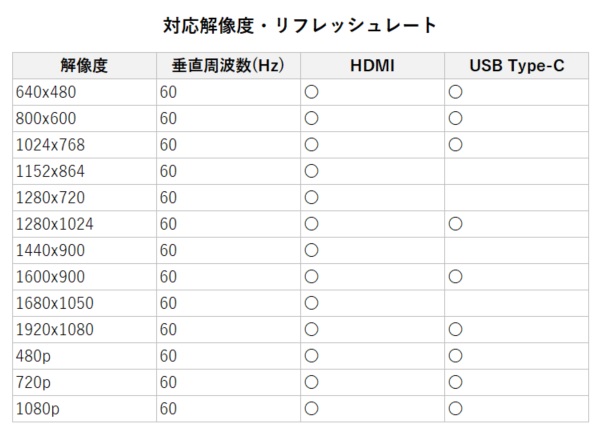The height and width of the screenshot is (435, 603).
Task: Click the HDMI circle in the 1152x864 row
Action: tap(311, 170)
